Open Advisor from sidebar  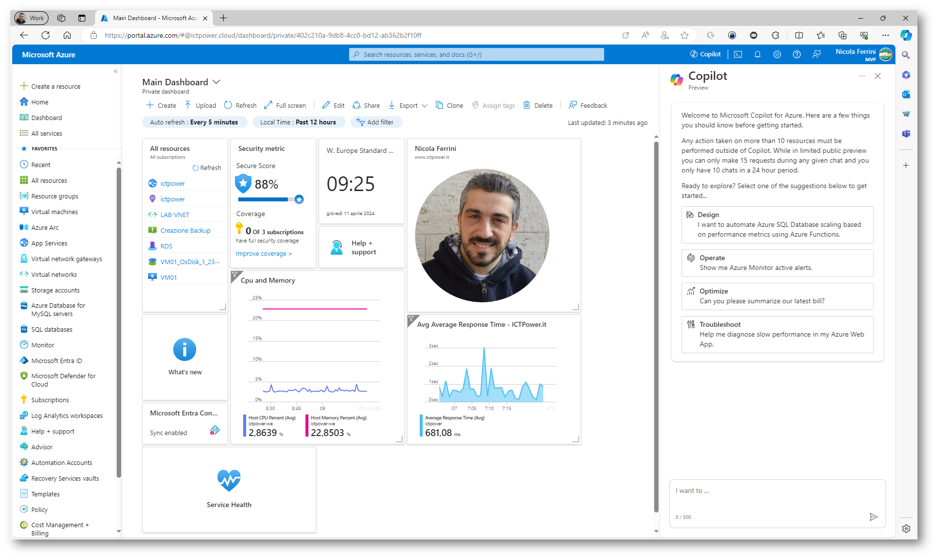pos(36,447)
